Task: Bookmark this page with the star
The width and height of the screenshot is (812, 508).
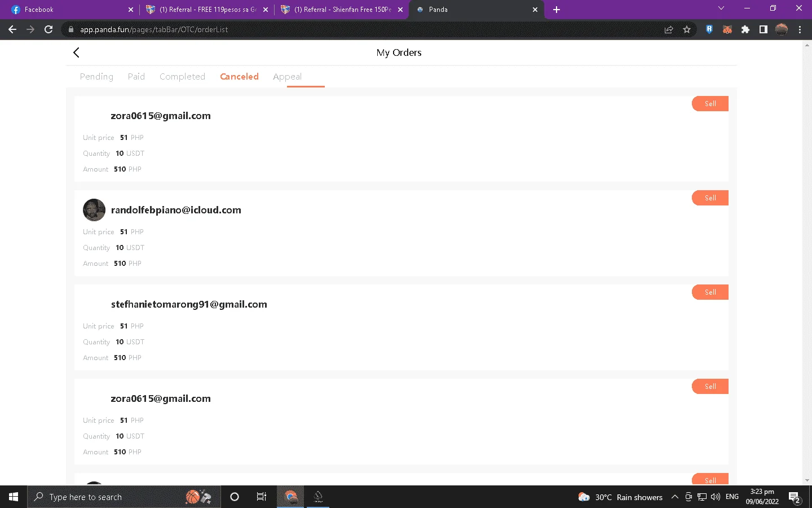Action: pyautogui.click(x=687, y=29)
